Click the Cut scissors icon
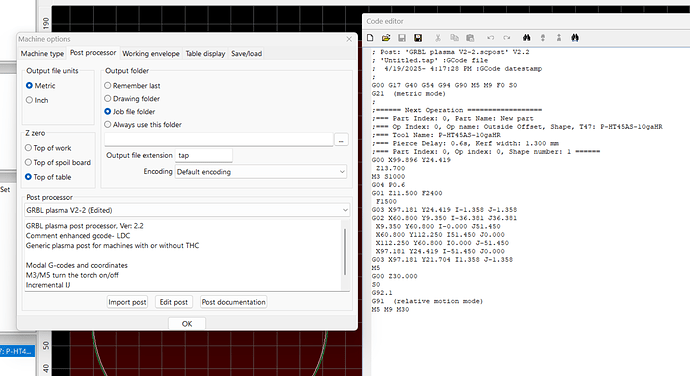This screenshot has width=690, height=376. coord(438,38)
